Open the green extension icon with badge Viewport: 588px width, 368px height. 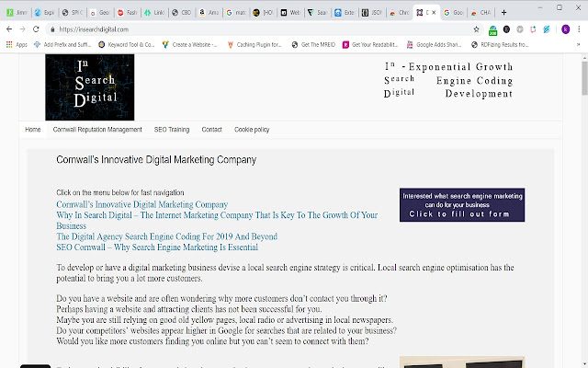492,29
